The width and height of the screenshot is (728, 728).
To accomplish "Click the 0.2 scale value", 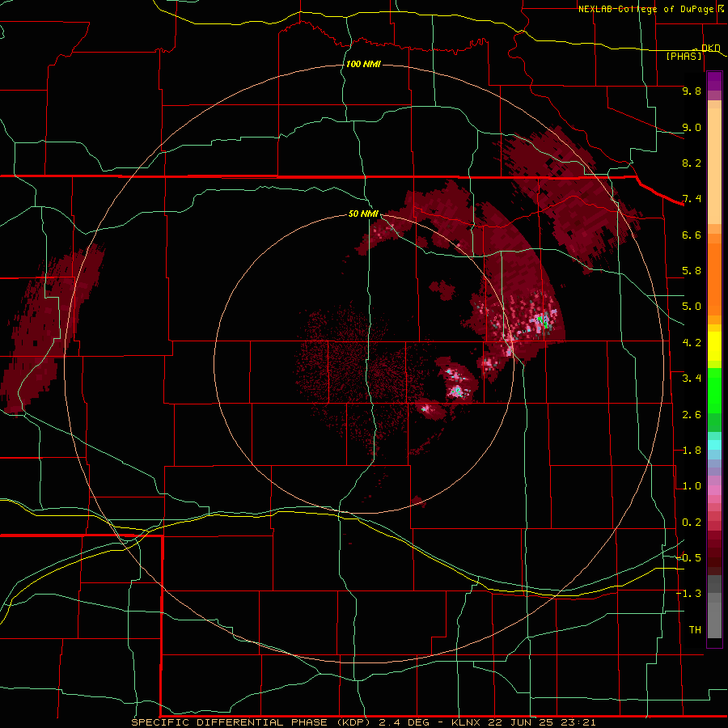I will [692, 523].
